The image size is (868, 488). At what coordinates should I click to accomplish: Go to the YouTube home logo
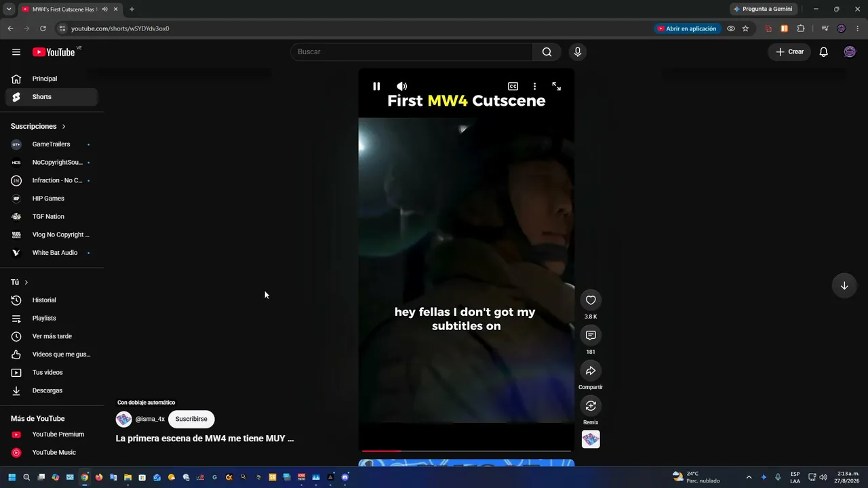(x=54, y=52)
